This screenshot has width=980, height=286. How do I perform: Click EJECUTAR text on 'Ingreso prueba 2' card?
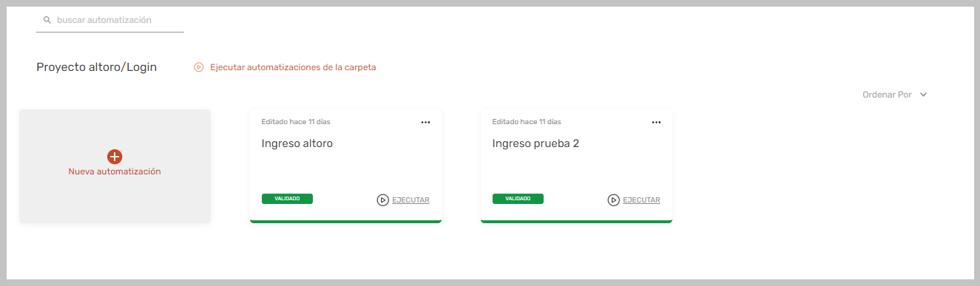coord(641,200)
